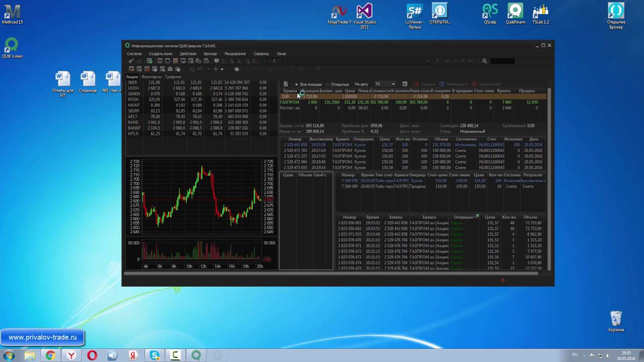Click the Продать column header

[527, 91]
